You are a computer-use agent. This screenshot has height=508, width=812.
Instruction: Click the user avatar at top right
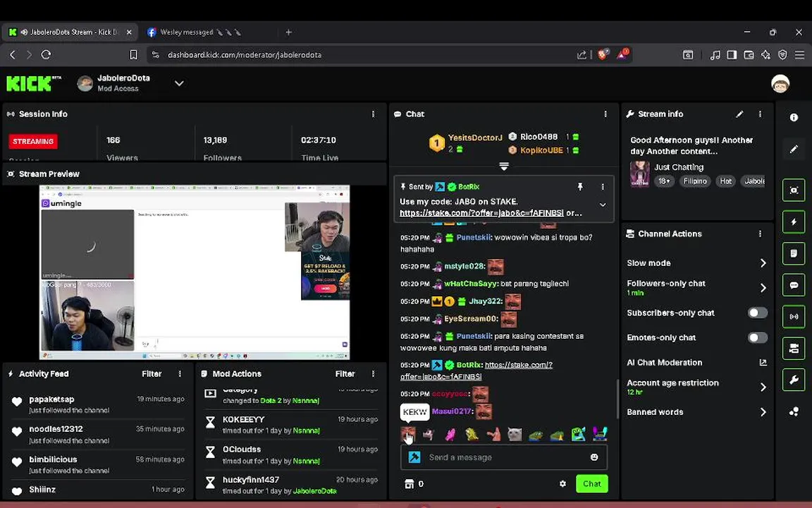(x=780, y=83)
